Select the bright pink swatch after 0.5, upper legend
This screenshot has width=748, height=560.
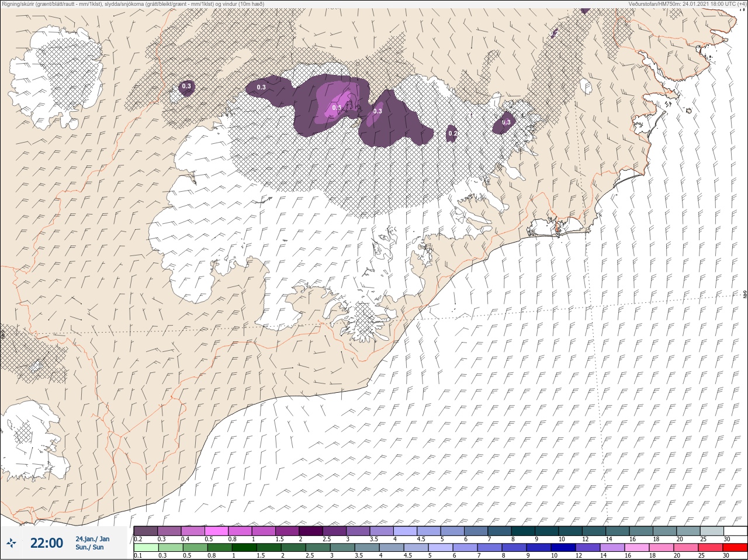click(216, 531)
